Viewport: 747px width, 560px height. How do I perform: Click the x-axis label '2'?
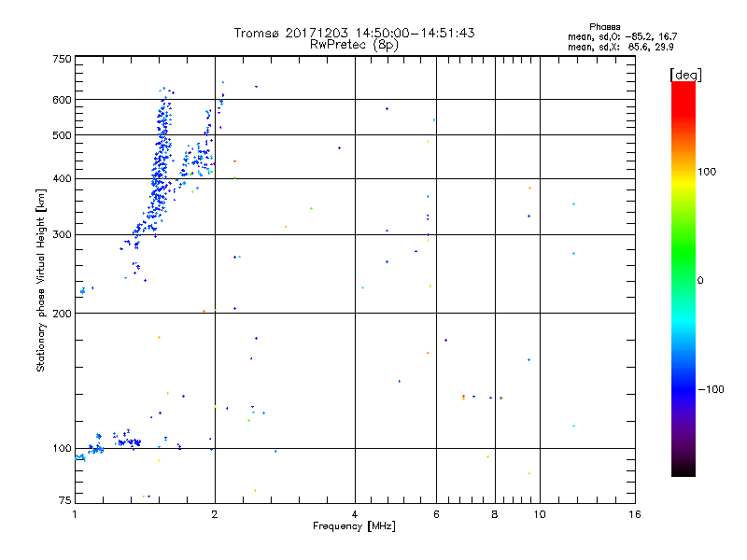coord(215,514)
